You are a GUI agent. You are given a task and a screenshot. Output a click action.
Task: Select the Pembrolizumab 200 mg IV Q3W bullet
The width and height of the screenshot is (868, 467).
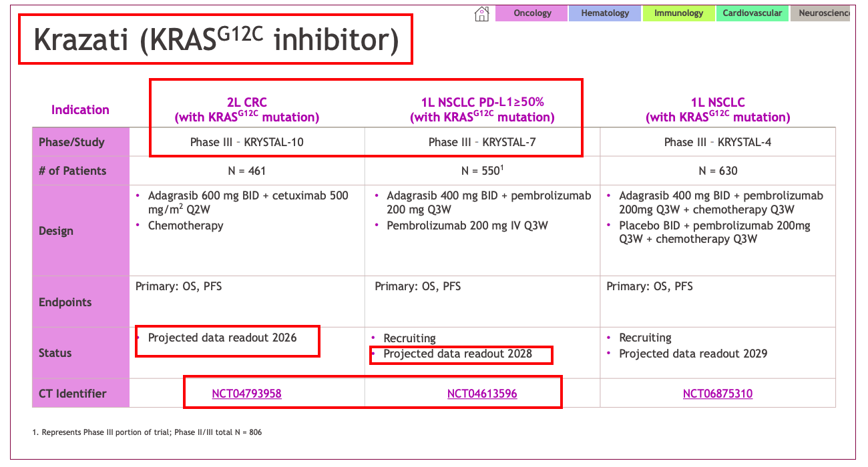point(467,225)
